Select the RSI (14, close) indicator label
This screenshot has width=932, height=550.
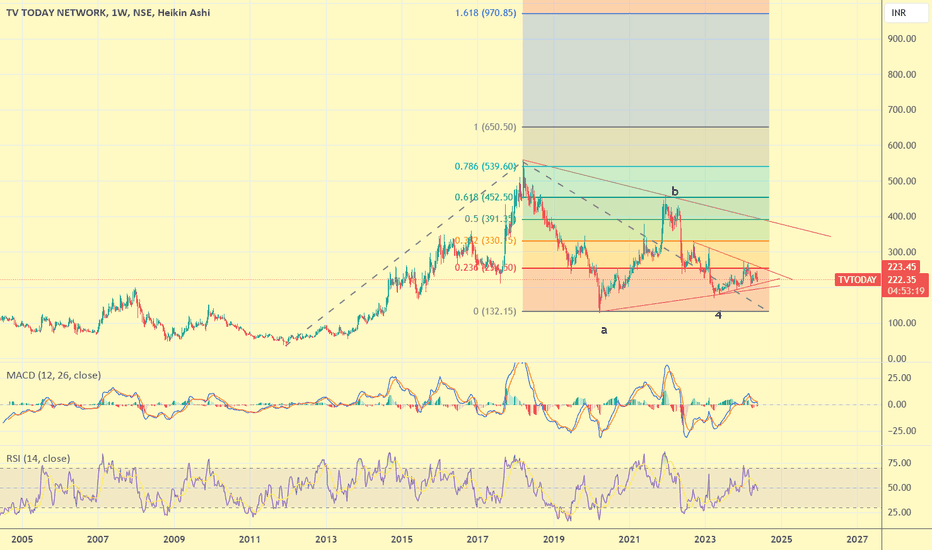(38, 458)
